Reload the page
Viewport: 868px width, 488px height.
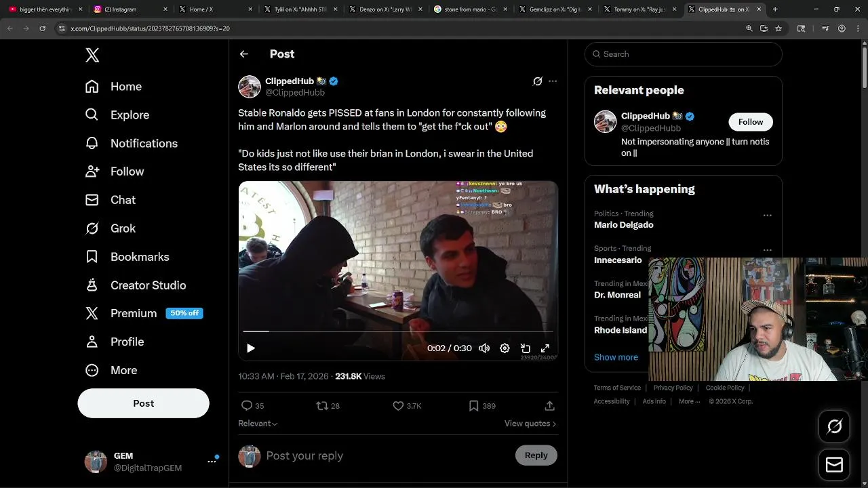[43, 28]
